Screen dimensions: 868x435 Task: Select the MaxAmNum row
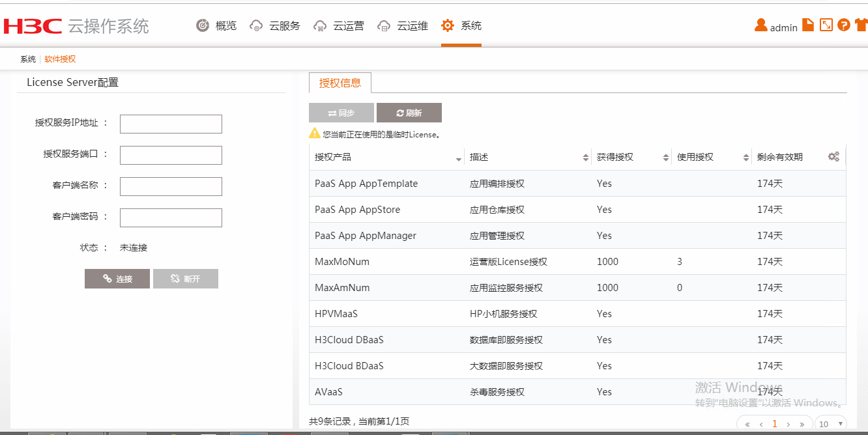577,288
